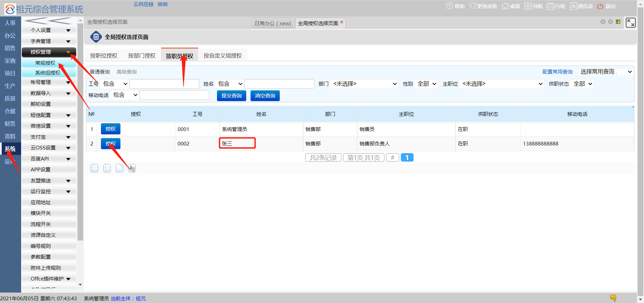Open the 办公 module in the left sidebar

click(x=10, y=36)
